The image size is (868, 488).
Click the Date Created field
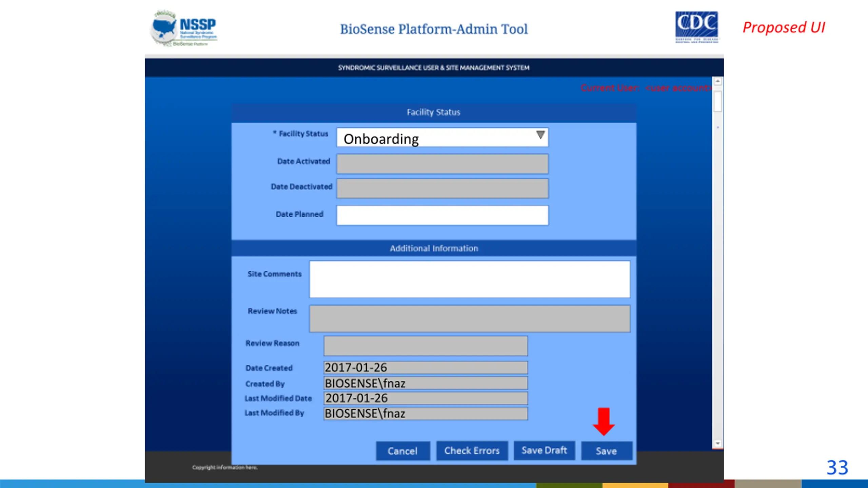coord(426,368)
